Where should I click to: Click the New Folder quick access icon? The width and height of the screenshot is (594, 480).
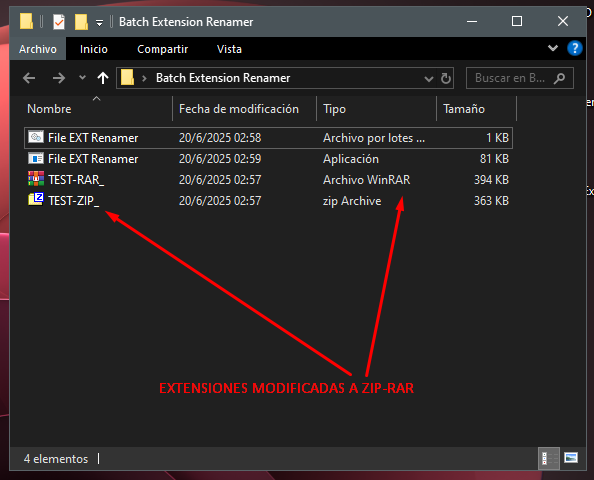point(81,22)
